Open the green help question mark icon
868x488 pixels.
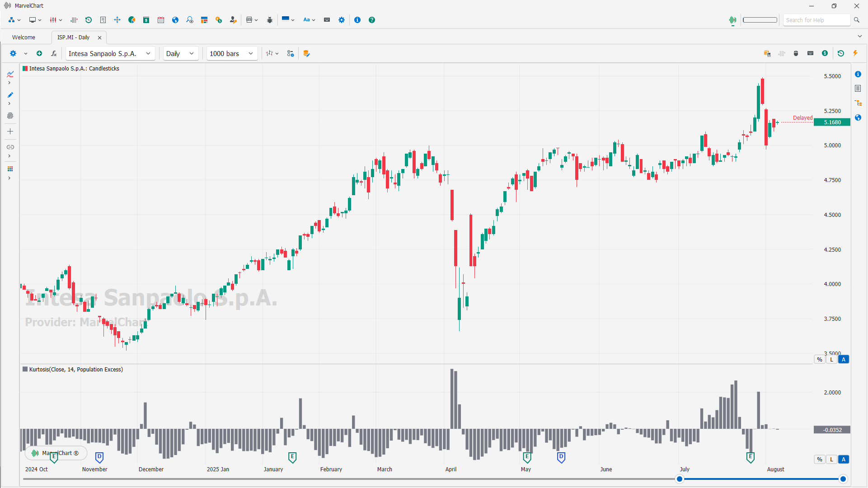(372, 20)
